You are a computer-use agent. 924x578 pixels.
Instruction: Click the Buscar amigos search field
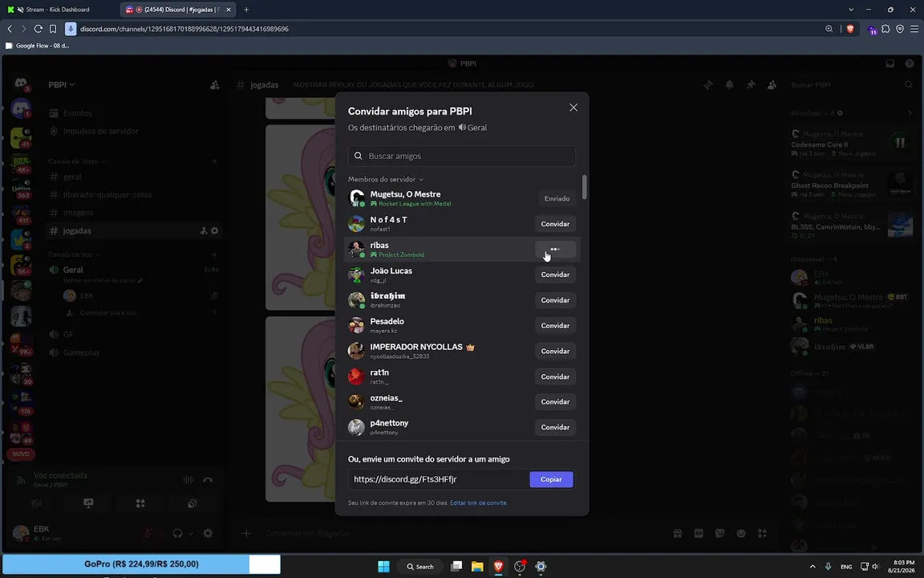tap(461, 156)
